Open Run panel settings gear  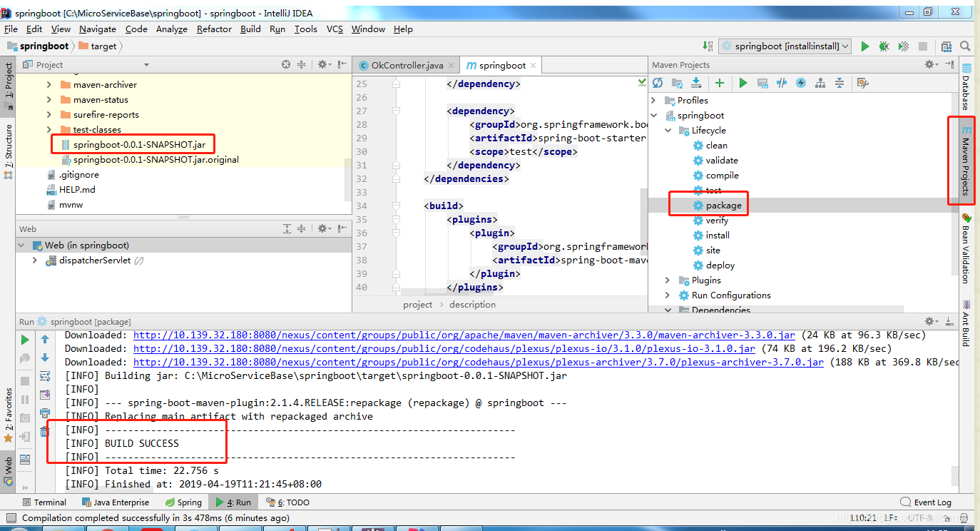tap(931, 321)
